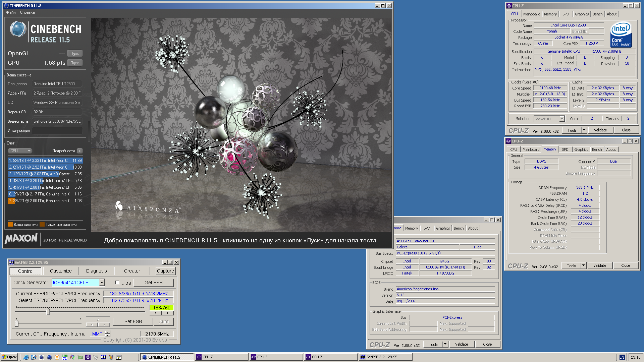Screen dimensions: 644x362
Task: Click the Internet Explorer quick launch icon
Action: [26, 357]
